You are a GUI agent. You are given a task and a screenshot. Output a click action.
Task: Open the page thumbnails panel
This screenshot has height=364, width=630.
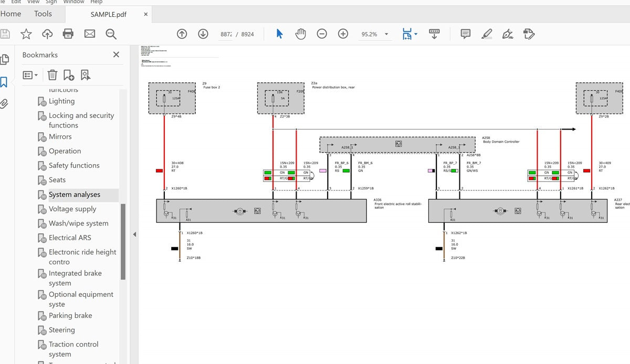pos(5,59)
